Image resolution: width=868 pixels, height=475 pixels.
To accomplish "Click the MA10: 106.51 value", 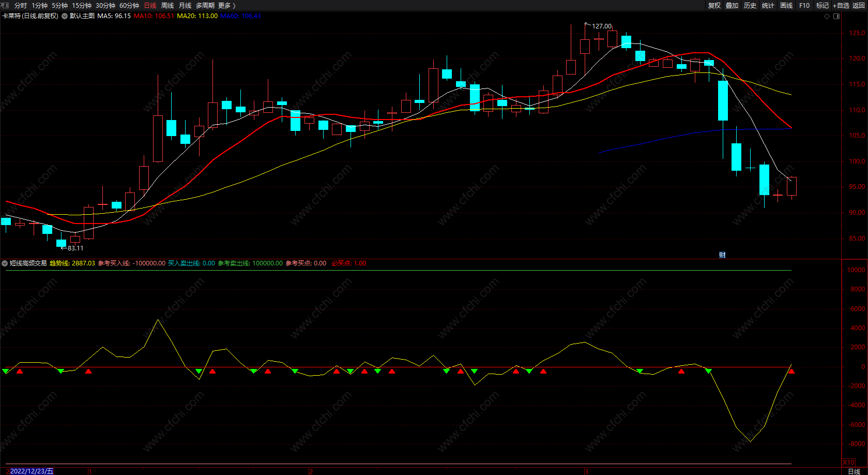I will 154,16.
